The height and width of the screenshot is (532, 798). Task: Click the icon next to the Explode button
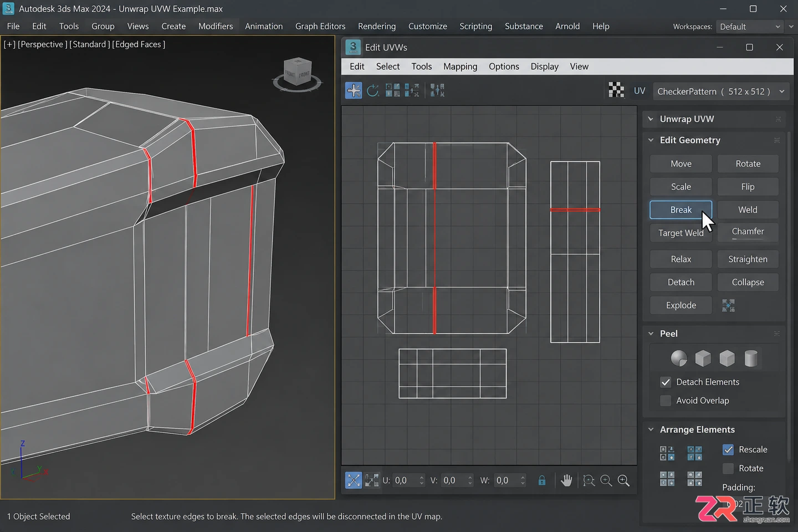pos(729,305)
